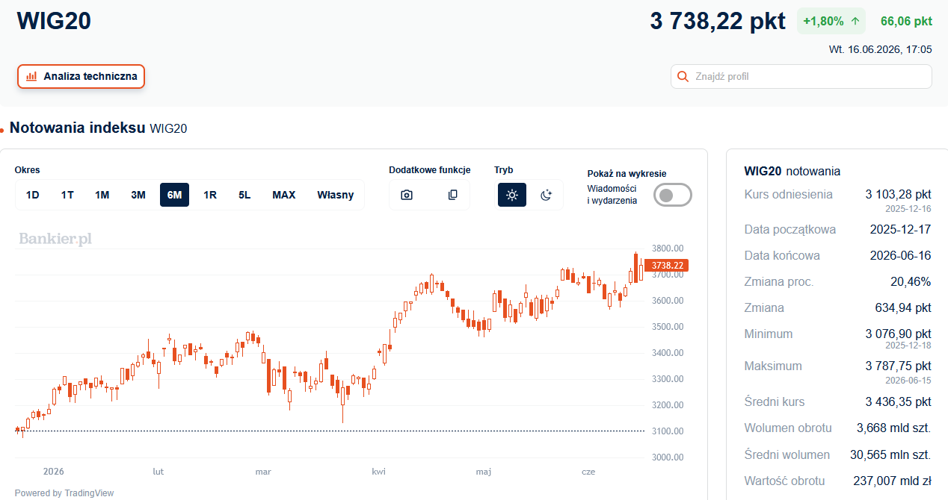Select the 1R period
Image resolution: width=948 pixels, height=500 pixels.
tap(210, 195)
